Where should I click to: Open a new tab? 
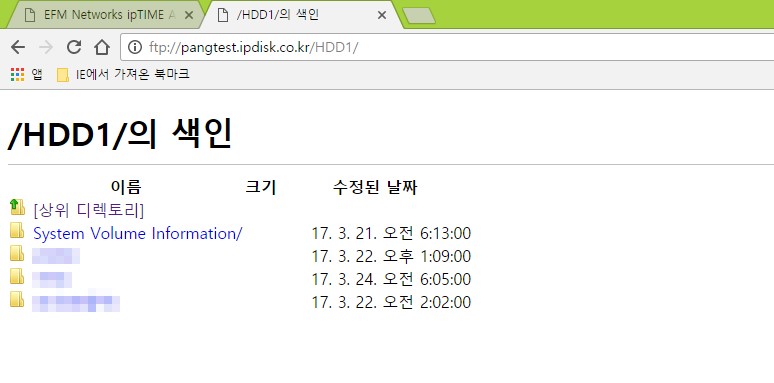click(x=419, y=16)
